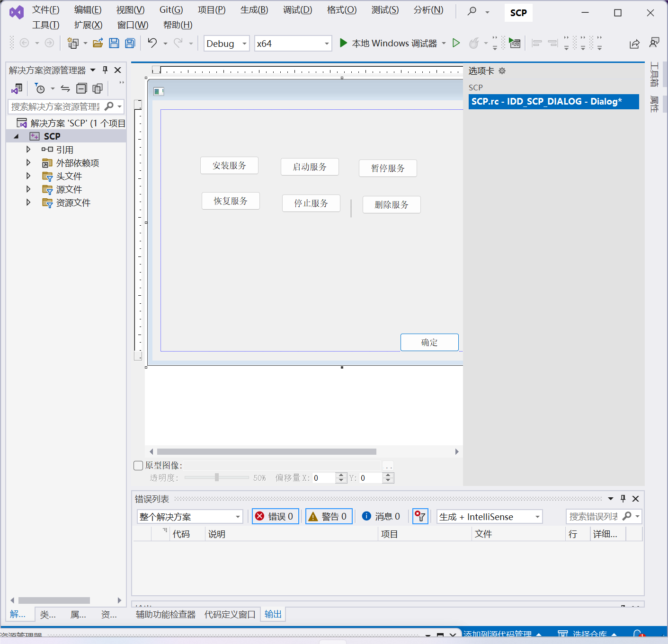This screenshot has height=644, width=668.
Task: Click the prototype image browse button
Action: (x=388, y=466)
